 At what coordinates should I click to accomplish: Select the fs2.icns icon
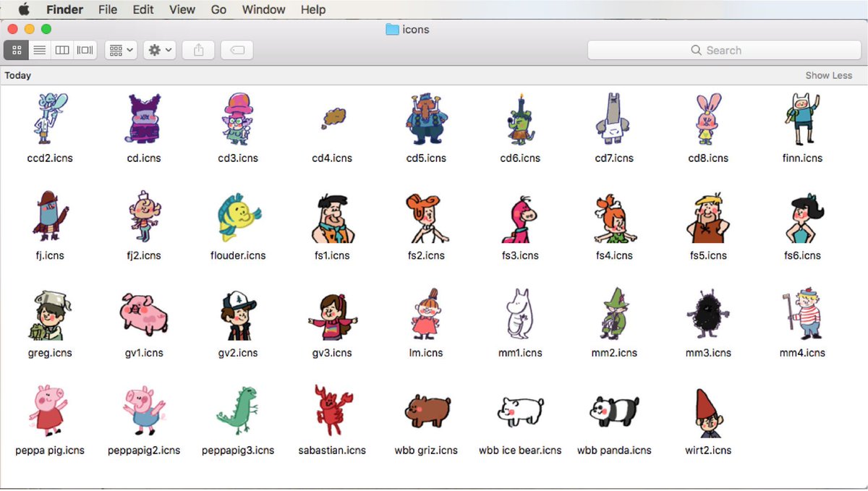click(426, 218)
